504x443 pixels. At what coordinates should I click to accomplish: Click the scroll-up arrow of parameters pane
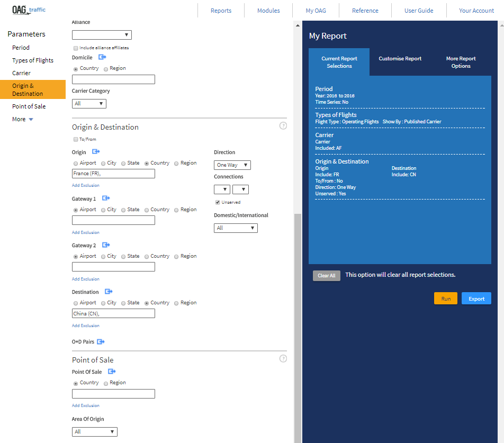click(x=298, y=25)
